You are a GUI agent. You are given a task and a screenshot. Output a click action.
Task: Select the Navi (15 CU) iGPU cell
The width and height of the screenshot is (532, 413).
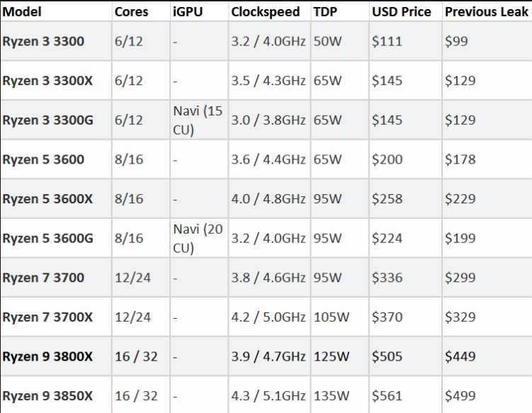198,120
